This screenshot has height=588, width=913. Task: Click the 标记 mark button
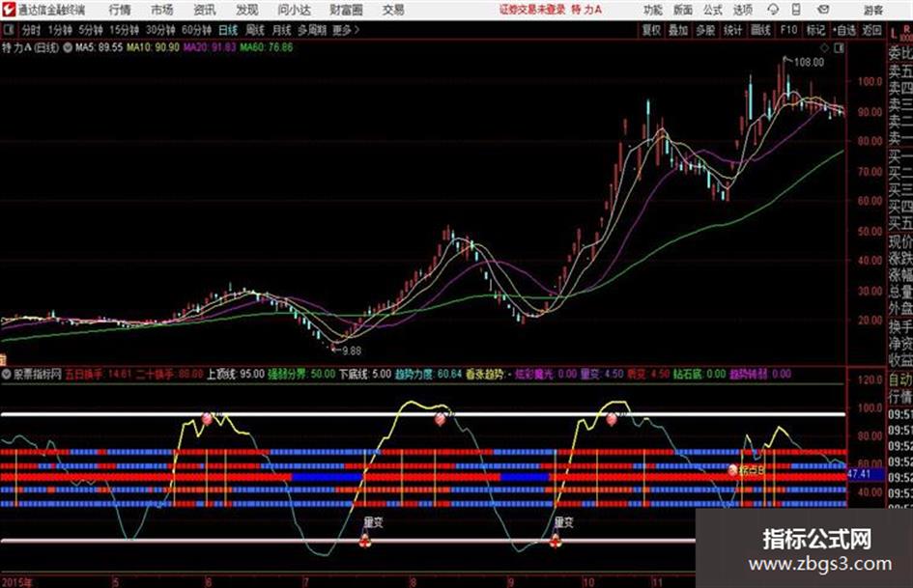coord(815,30)
